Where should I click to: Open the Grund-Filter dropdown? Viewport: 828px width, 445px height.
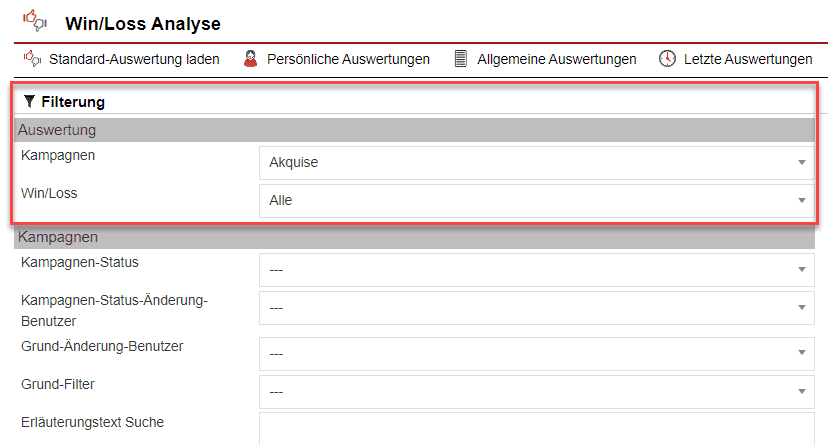tap(536, 392)
